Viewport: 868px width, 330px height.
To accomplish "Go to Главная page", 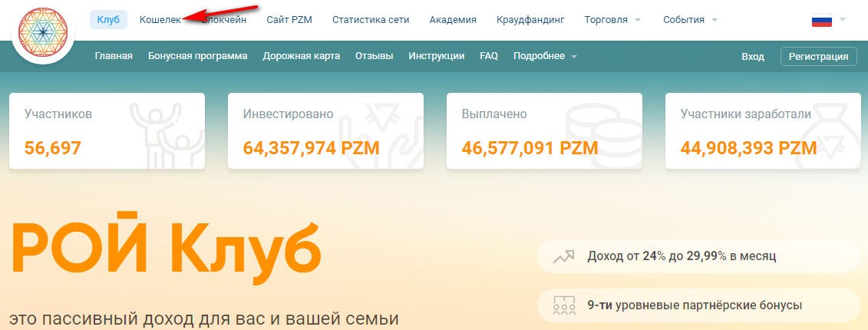I will pyautogui.click(x=114, y=56).
